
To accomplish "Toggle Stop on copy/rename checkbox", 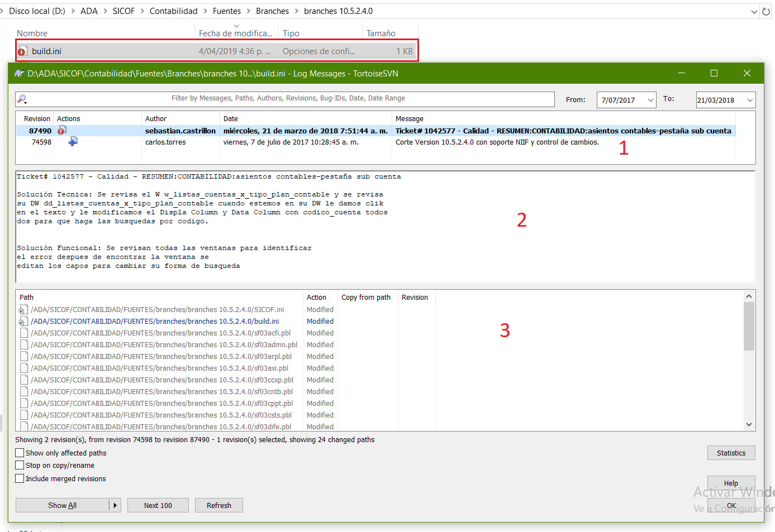I will click(x=20, y=465).
